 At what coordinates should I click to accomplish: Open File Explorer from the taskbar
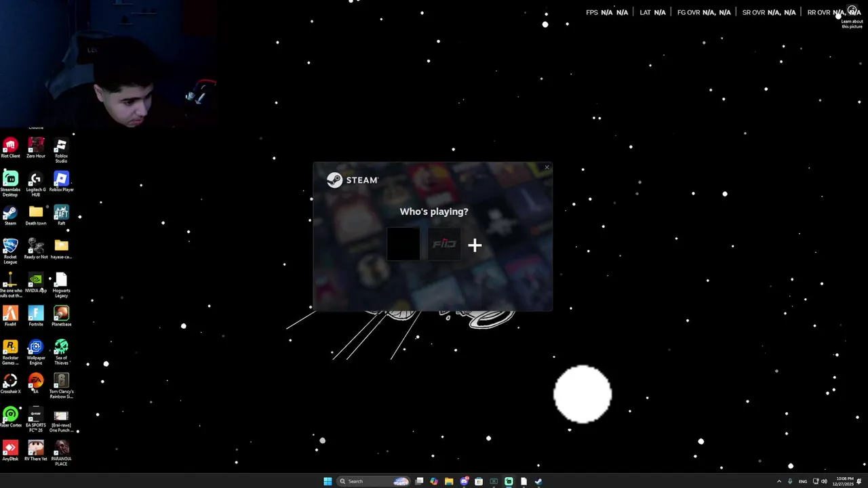coord(449,481)
